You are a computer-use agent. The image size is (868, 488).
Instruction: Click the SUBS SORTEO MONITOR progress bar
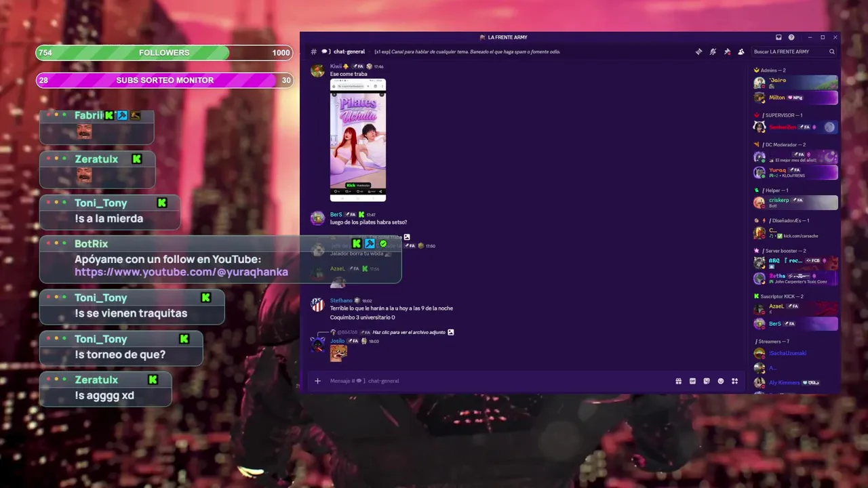pyautogui.click(x=164, y=80)
